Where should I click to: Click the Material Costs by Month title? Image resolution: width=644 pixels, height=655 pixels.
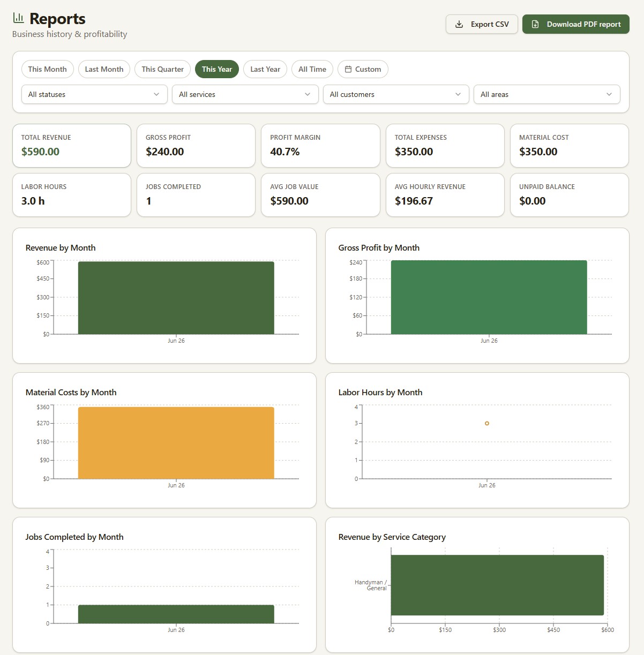tap(71, 392)
